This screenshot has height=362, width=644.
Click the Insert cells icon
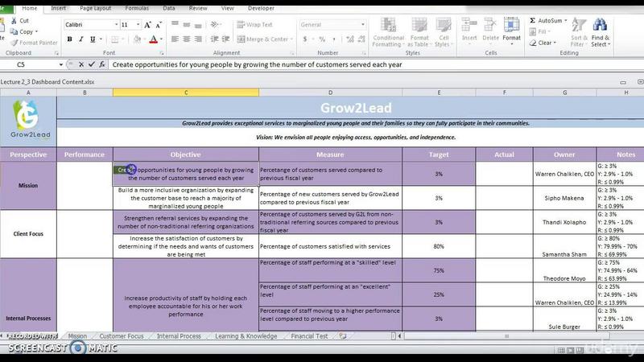469,25
